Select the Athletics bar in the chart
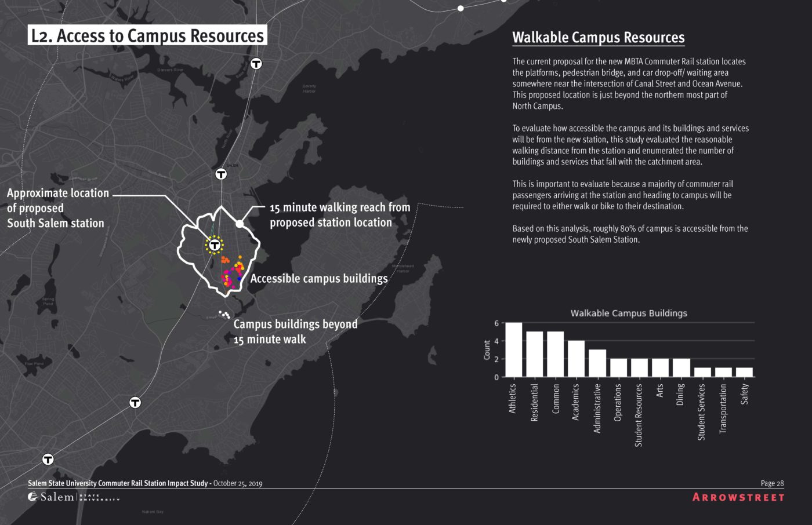Image resolution: width=812 pixels, height=525 pixels. click(513, 349)
